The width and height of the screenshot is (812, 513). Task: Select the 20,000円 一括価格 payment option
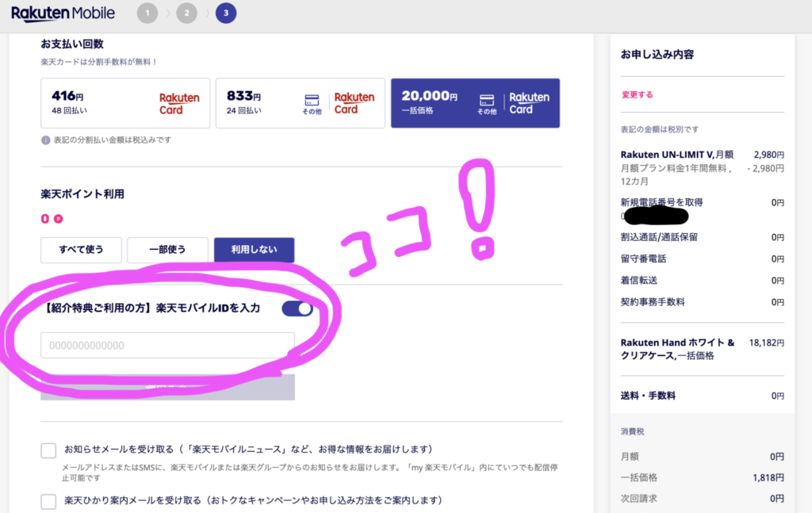(x=476, y=103)
